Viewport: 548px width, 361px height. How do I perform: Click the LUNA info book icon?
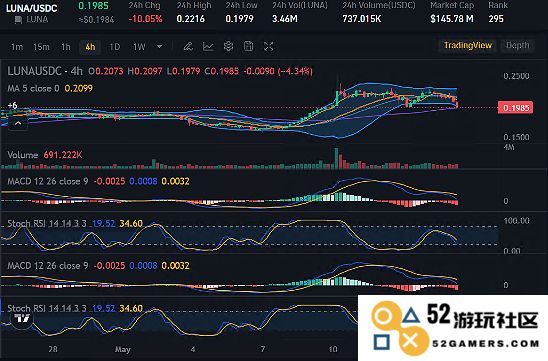18,20
